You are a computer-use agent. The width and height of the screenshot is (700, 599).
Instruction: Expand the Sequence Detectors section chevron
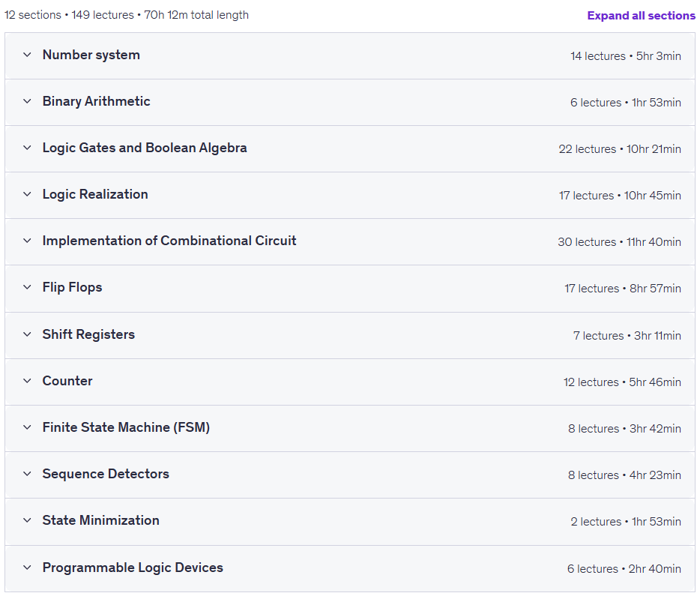coord(27,474)
